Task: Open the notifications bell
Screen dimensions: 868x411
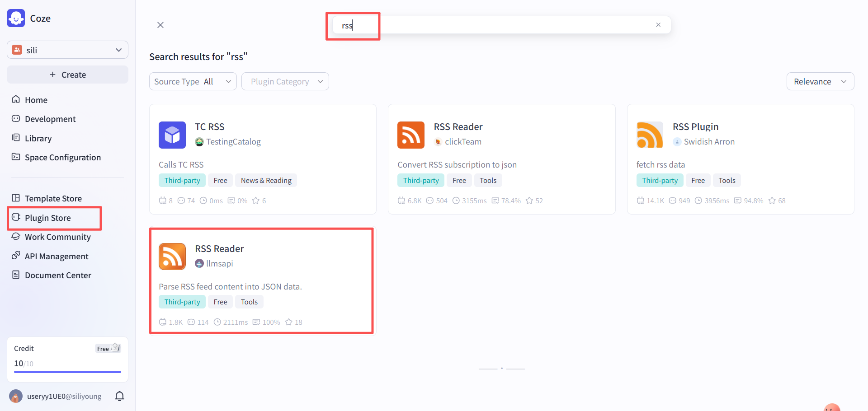Action: pos(119,396)
